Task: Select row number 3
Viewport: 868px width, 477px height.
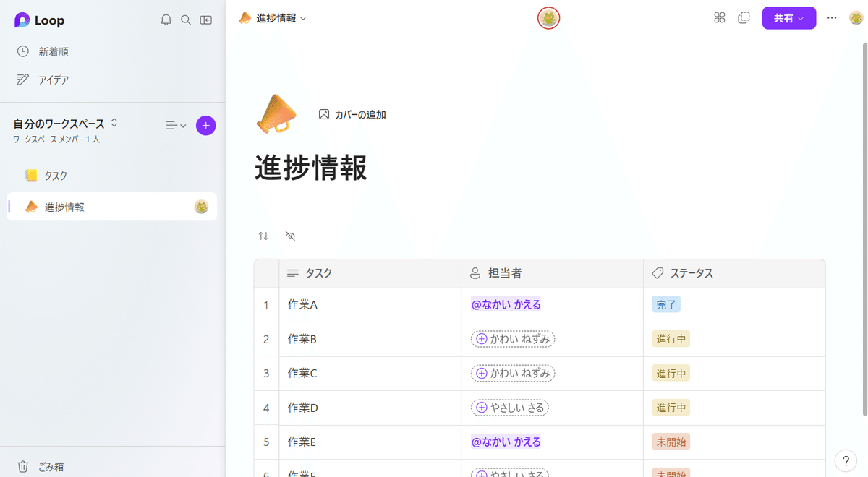Action: tap(266, 373)
